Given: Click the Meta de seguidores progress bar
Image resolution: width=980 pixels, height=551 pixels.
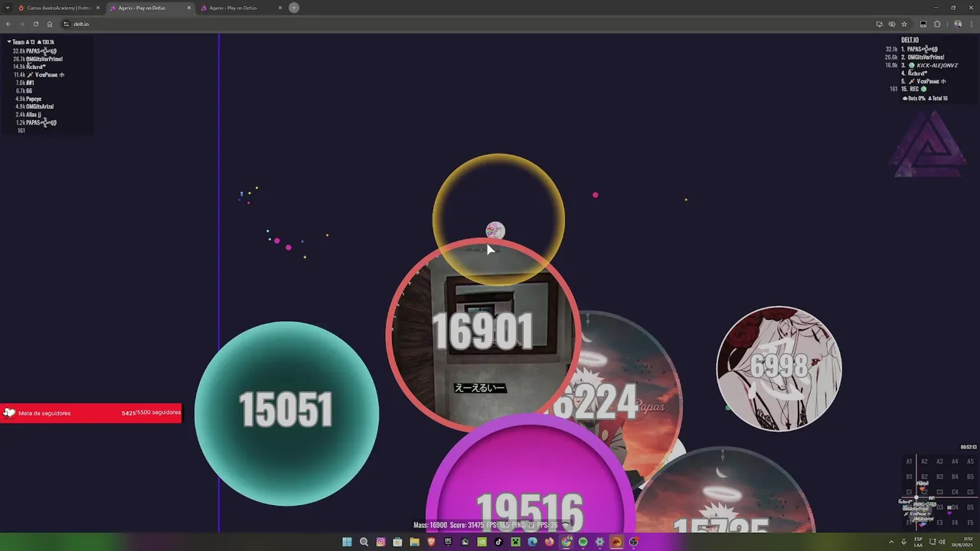Looking at the screenshot, I should tap(91, 413).
